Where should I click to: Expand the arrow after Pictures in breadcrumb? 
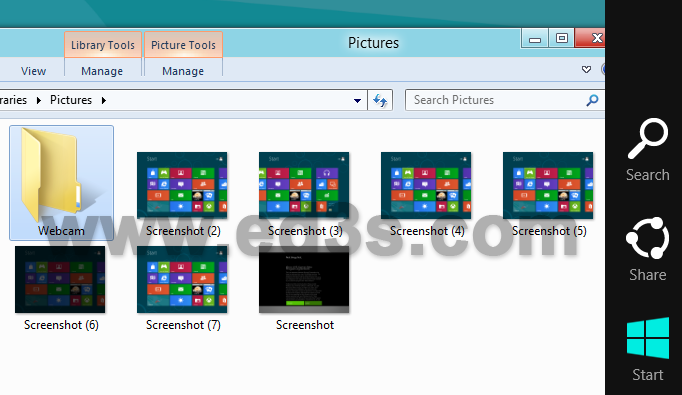coord(104,100)
